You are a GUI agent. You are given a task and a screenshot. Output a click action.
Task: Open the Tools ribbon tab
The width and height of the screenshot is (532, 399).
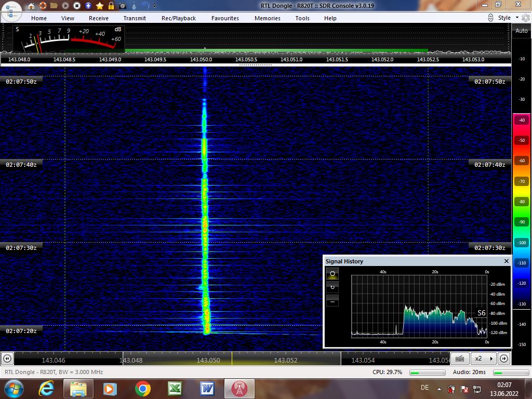click(x=302, y=18)
